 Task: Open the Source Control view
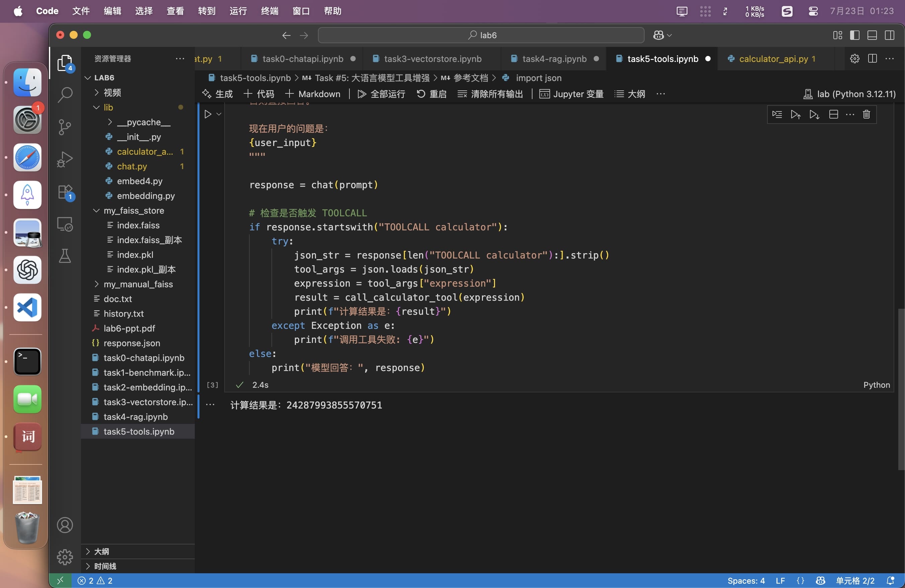[x=65, y=127]
